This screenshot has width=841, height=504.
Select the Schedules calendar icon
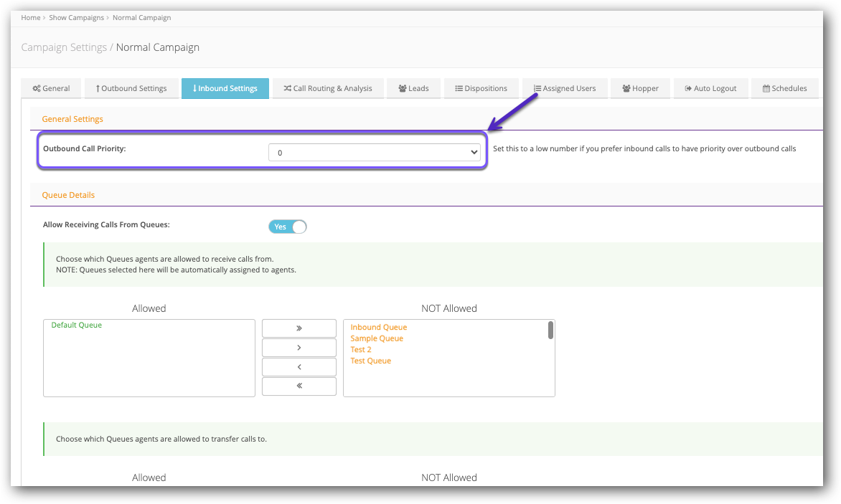tap(766, 88)
